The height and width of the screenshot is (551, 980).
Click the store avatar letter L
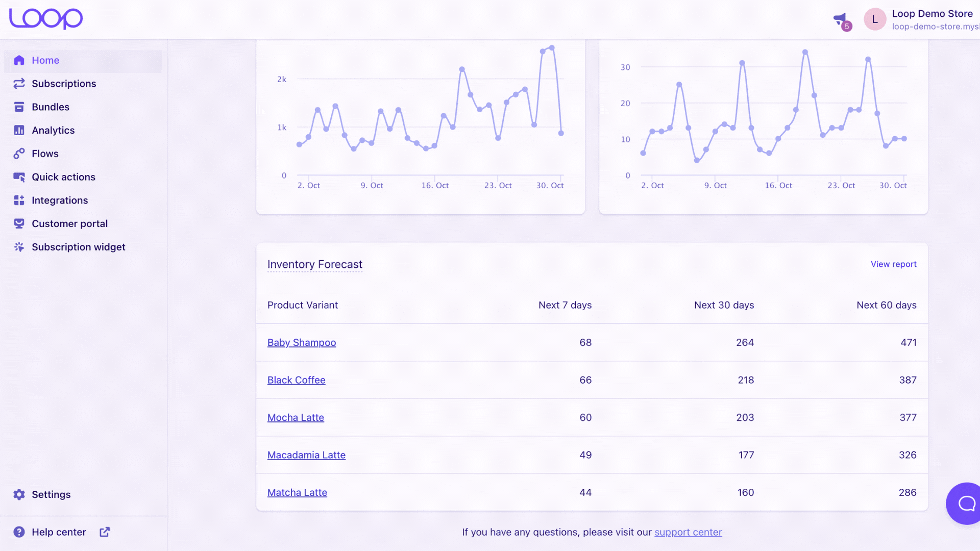[875, 19]
